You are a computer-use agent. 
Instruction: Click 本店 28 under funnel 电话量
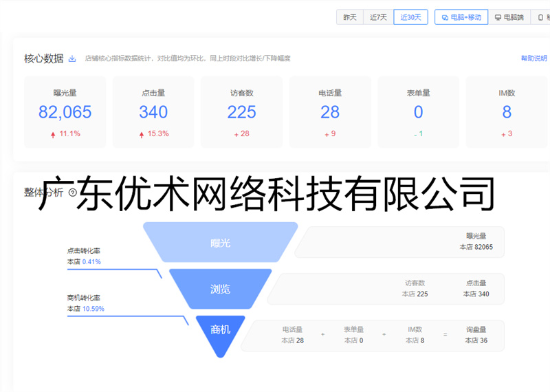293,340
